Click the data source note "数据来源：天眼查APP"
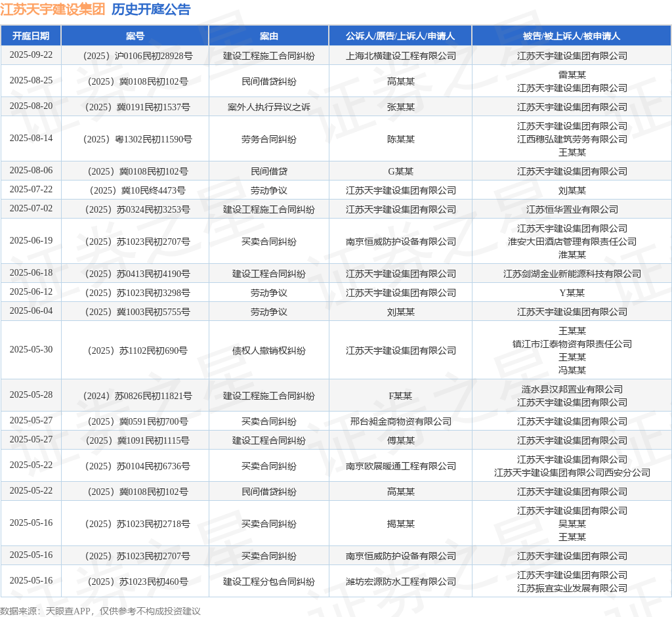This screenshot has height=617, width=672. pyautogui.click(x=45, y=611)
